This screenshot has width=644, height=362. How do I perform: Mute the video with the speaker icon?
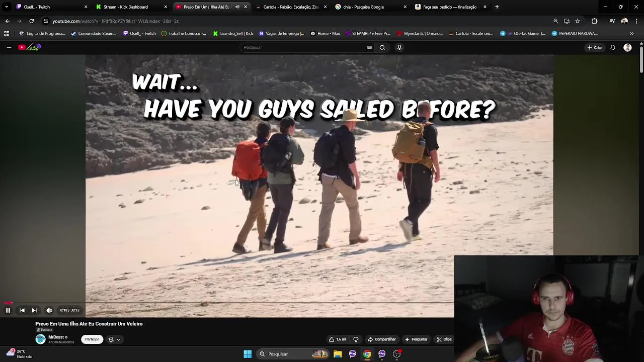(x=49, y=310)
